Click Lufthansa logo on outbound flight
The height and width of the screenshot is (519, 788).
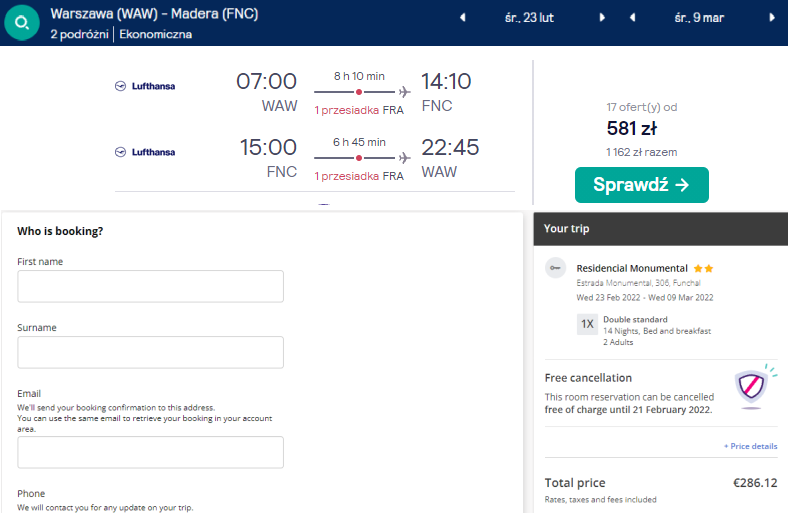tap(146, 86)
